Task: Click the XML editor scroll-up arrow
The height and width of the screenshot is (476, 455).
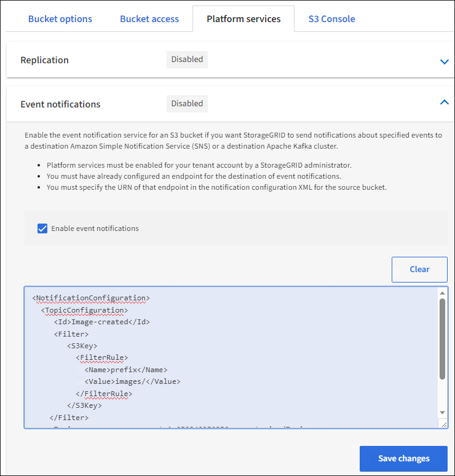Action: point(442,293)
